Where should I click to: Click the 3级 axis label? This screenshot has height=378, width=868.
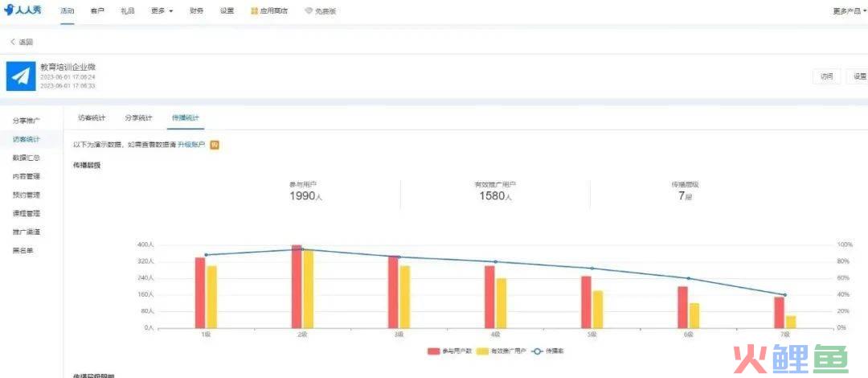(399, 335)
